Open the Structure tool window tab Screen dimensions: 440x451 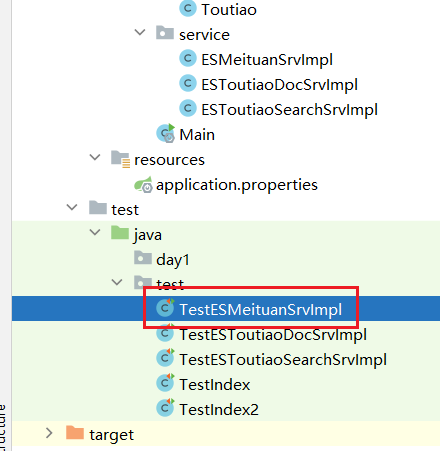tap(3, 428)
